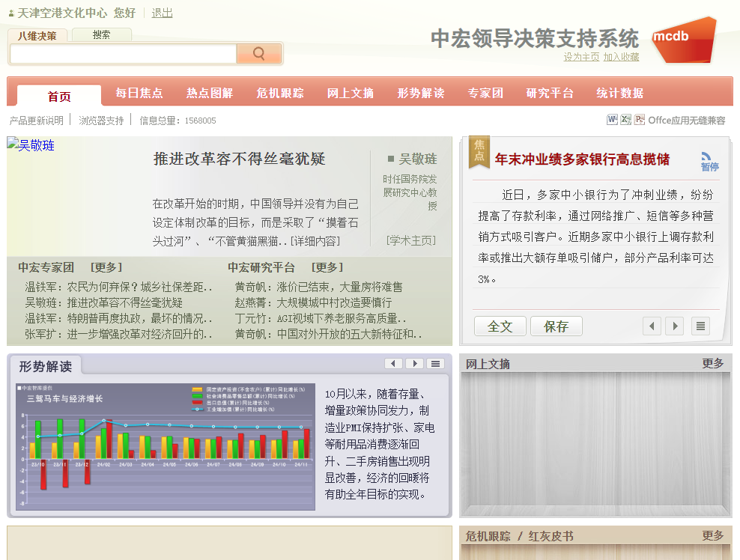The image size is (740, 560).
Task: Click the 全文 full text button
Action: [500, 326]
